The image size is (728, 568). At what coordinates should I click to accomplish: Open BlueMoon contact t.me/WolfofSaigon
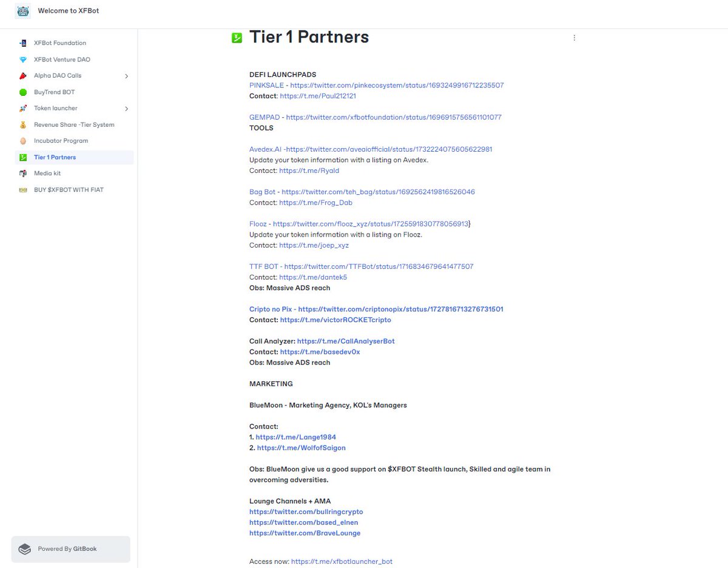pos(302,448)
